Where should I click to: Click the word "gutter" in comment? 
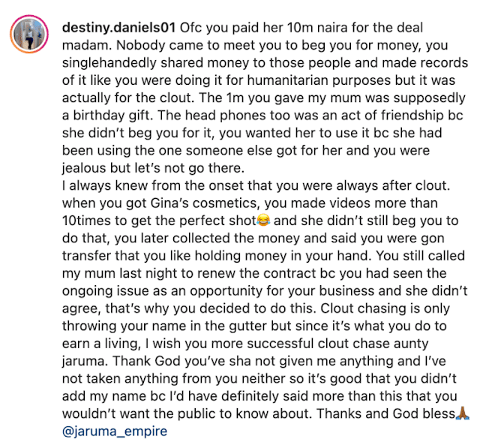pos(247,326)
